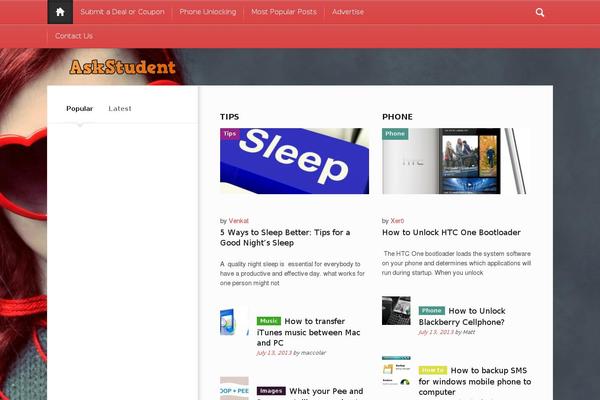Open What your Pee and article link

coord(326,391)
